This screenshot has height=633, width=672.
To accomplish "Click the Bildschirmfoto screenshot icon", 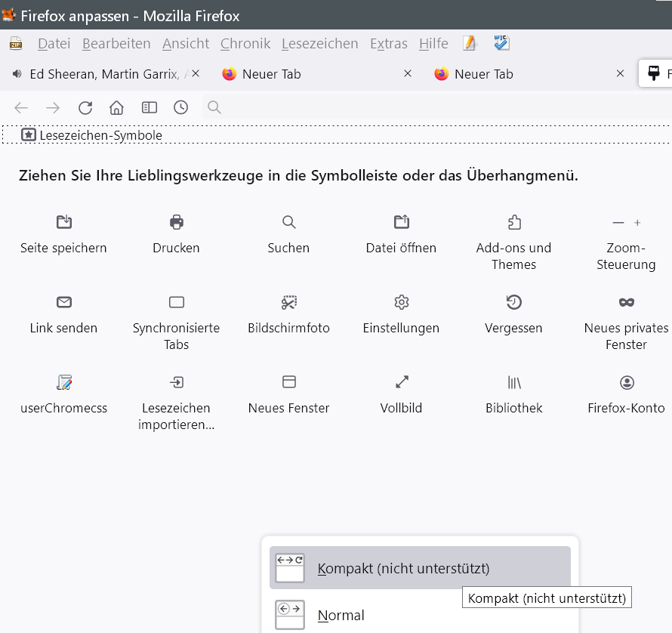I will coord(288,302).
